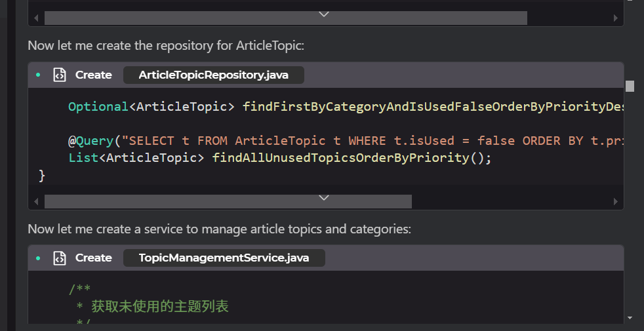Click the green status dot for ArticleTopicRepository.java

[38, 75]
